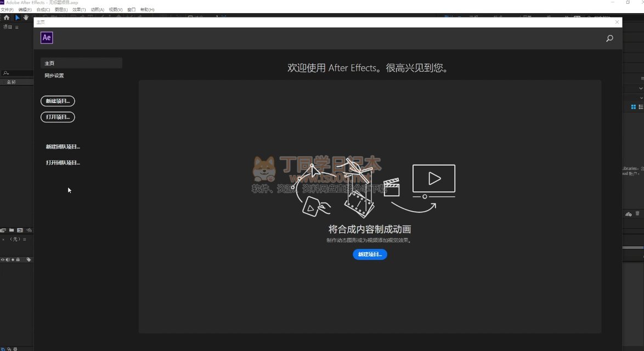
Task: Restore the After Effects window
Action: point(628,2)
